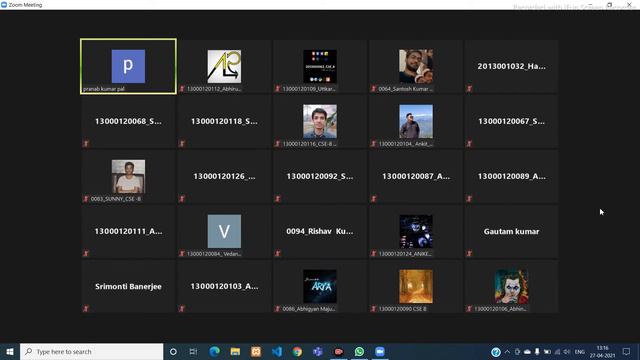640x360 pixels.
Task: Click the 13000120124_ANIKE profile picture
Action: 416,231
